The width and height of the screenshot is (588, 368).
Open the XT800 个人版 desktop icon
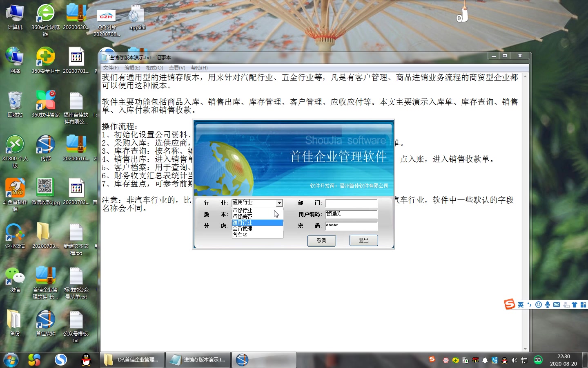tap(15, 151)
